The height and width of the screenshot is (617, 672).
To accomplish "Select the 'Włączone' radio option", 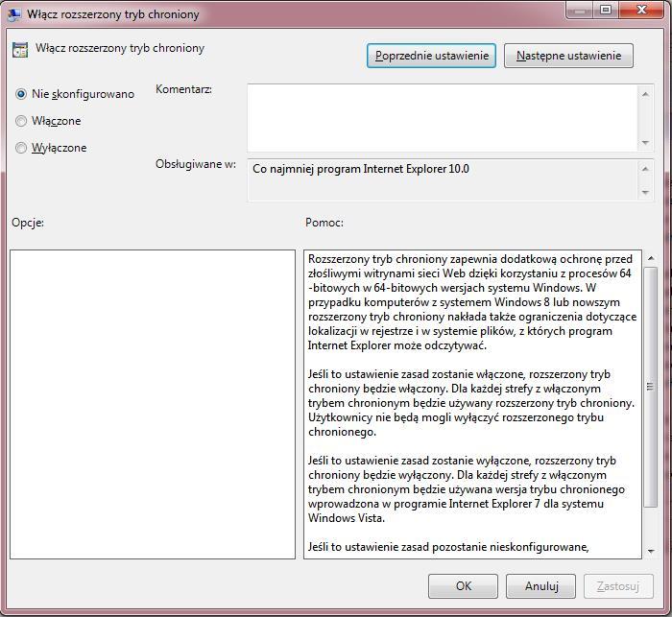I will [x=21, y=121].
